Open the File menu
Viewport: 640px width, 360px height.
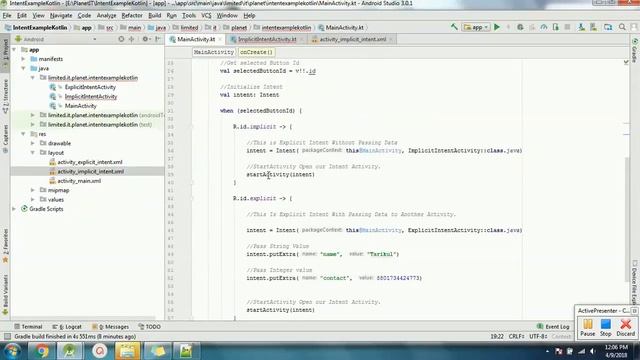pyautogui.click(x=7, y=16)
